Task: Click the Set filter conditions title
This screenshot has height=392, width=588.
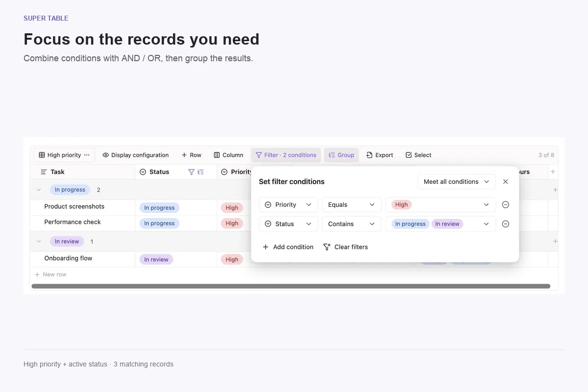Action: [292, 182]
